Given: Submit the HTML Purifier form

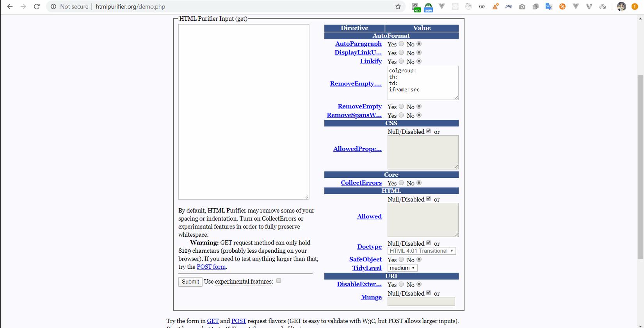Looking at the screenshot, I should pos(190,282).
